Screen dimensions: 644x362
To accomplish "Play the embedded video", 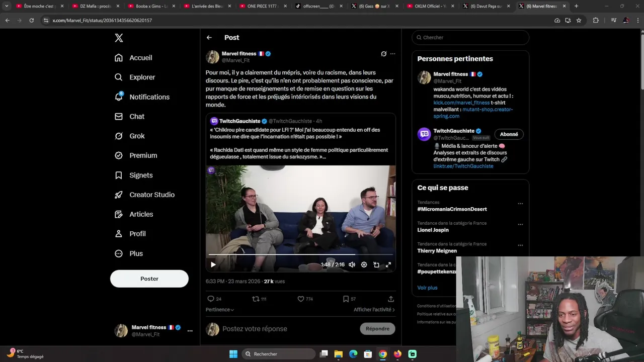I will click(213, 264).
